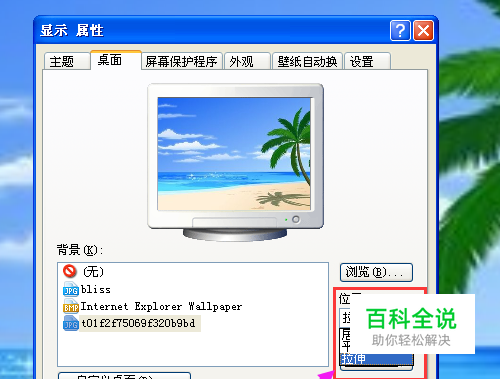Click the 浏览(B)... button
The width and height of the screenshot is (500, 379).
point(376,272)
